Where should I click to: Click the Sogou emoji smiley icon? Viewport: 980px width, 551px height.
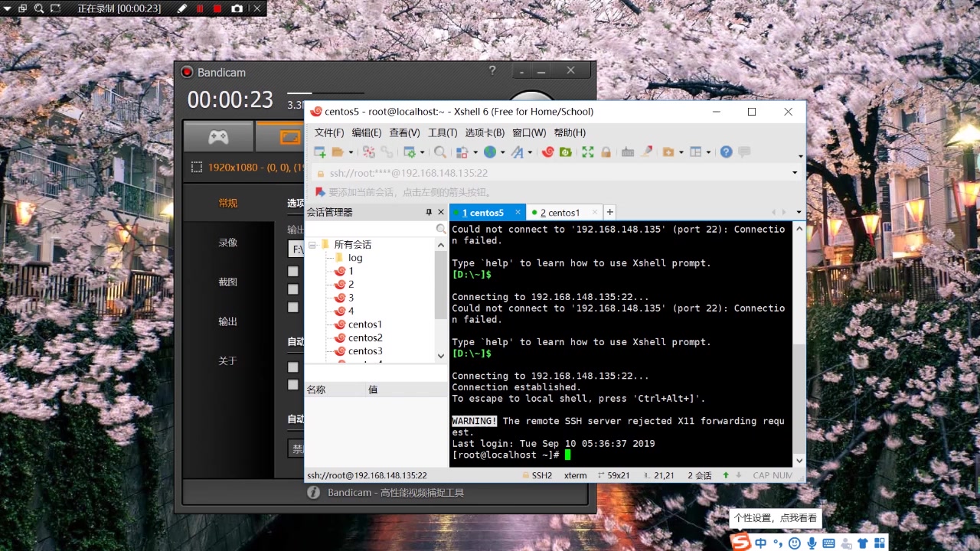coord(795,543)
